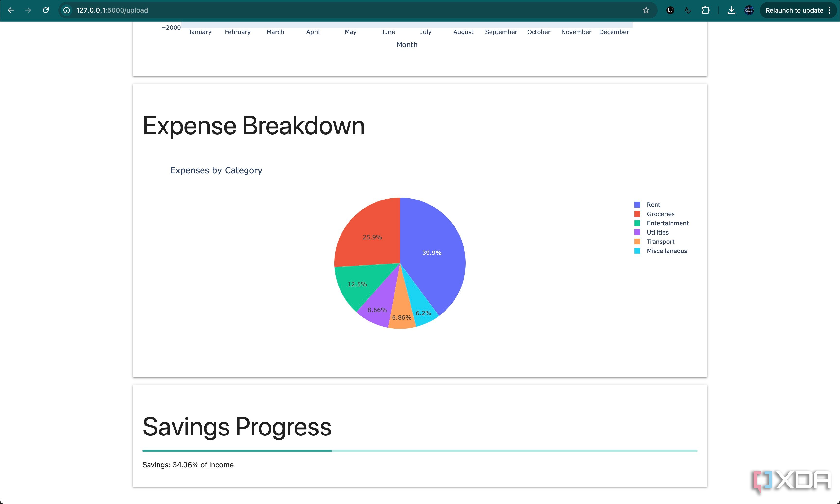Click the browser forward arrow
Screen dimensions: 840x504
coord(28,10)
